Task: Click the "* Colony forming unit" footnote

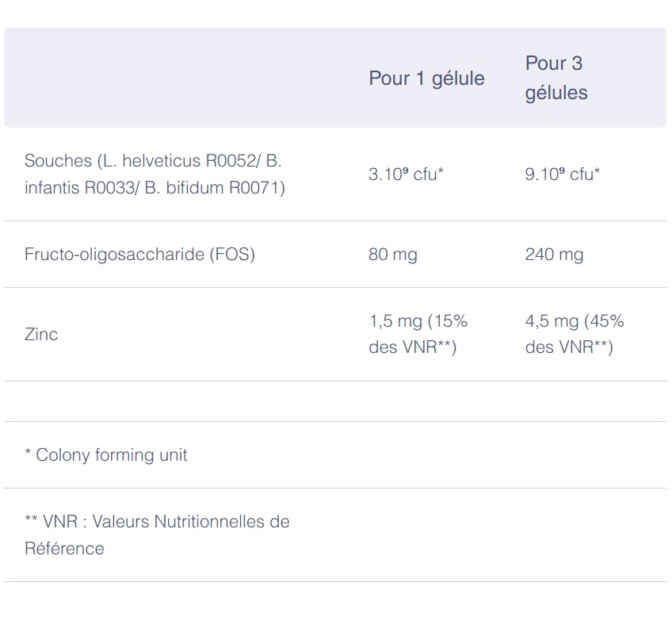Action: [x=106, y=455]
